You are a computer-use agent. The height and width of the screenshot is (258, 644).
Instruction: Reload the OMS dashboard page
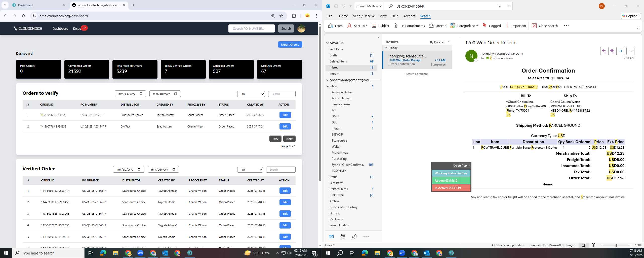pyautogui.click(x=24, y=16)
